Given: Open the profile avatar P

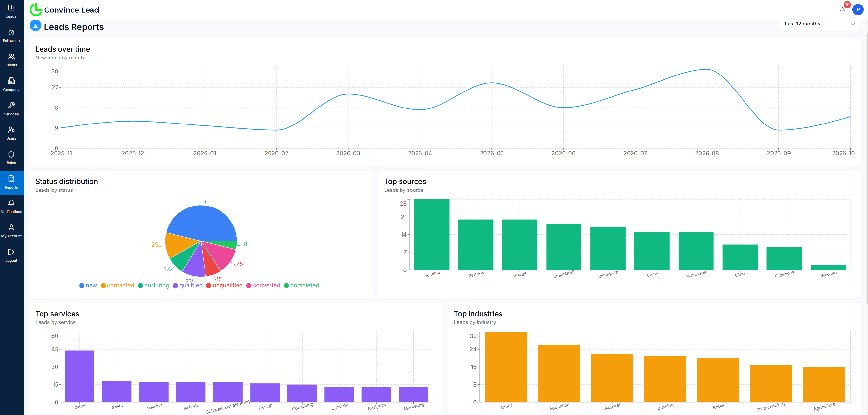Looking at the screenshot, I should (x=858, y=10).
